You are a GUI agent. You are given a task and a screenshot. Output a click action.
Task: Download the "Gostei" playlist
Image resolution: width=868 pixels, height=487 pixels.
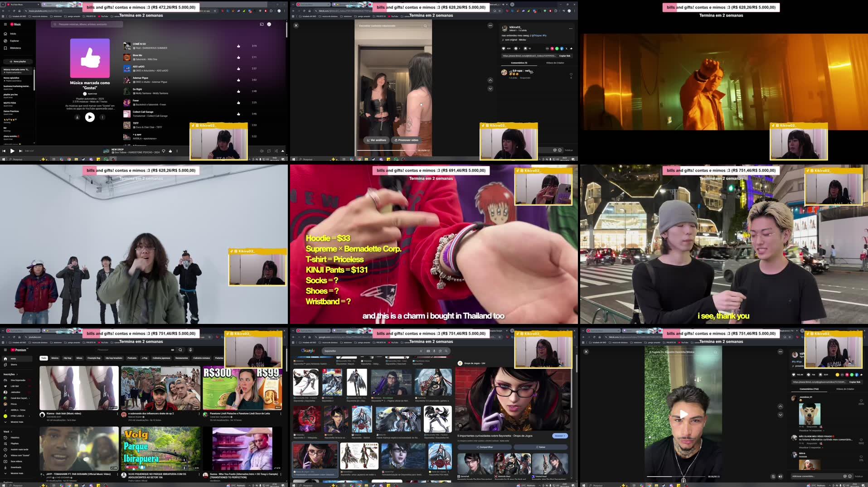pyautogui.click(x=78, y=117)
